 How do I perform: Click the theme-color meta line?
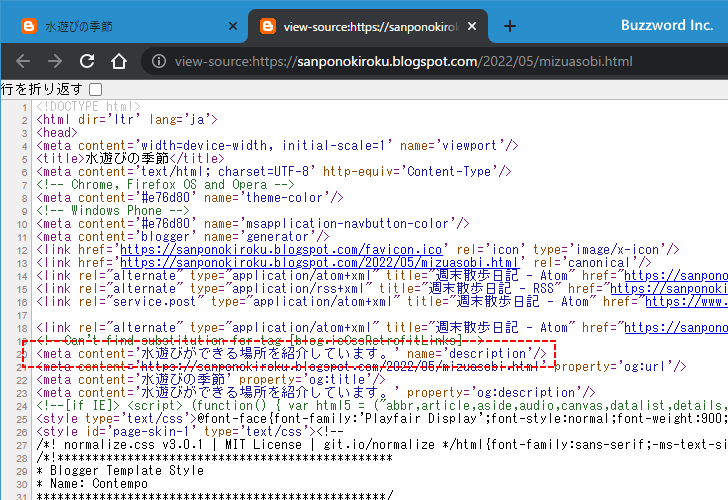click(190, 198)
